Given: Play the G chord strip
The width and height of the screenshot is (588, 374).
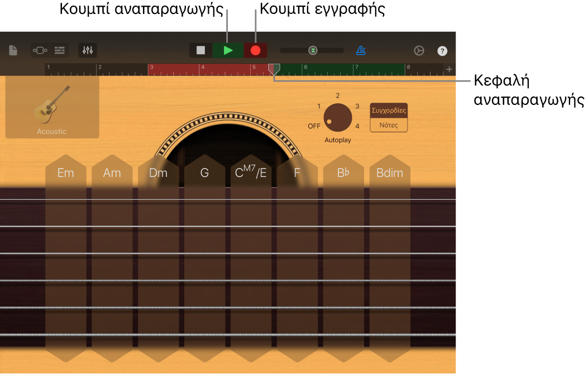Looking at the screenshot, I should pyautogui.click(x=205, y=257).
